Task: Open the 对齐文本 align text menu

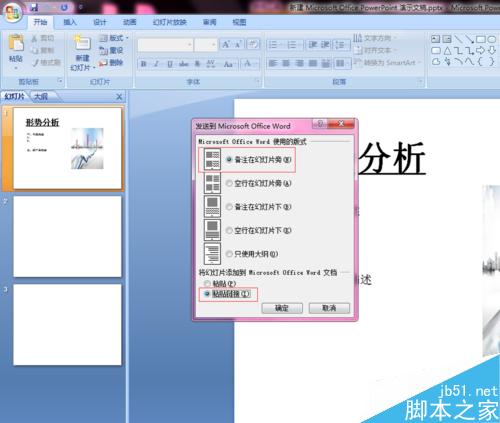Action: [x=375, y=50]
